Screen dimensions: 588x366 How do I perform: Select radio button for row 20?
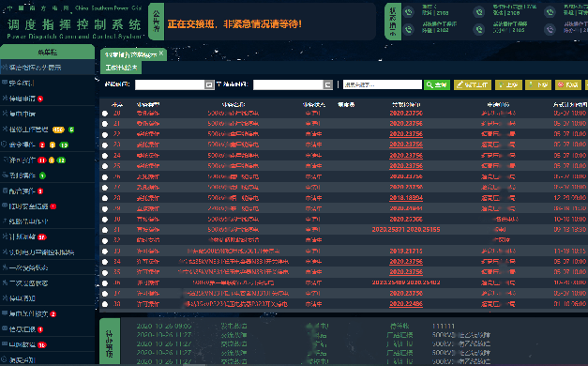pos(105,114)
